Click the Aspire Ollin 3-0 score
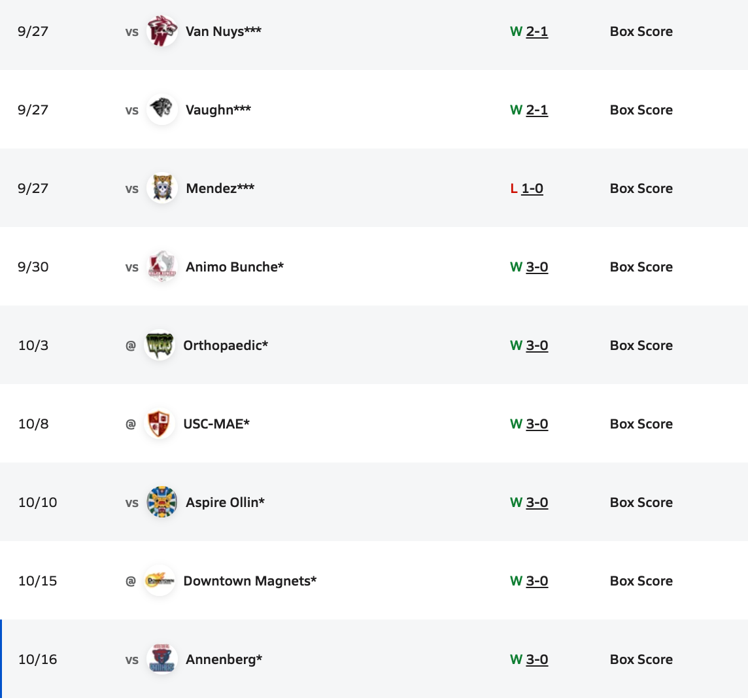Viewport: 748px width, 700px height. click(x=537, y=502)
